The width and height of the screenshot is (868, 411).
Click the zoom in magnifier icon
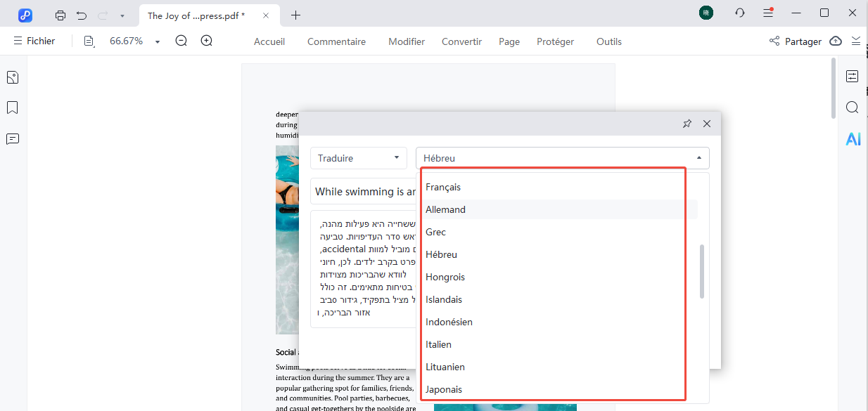[206, 41]
